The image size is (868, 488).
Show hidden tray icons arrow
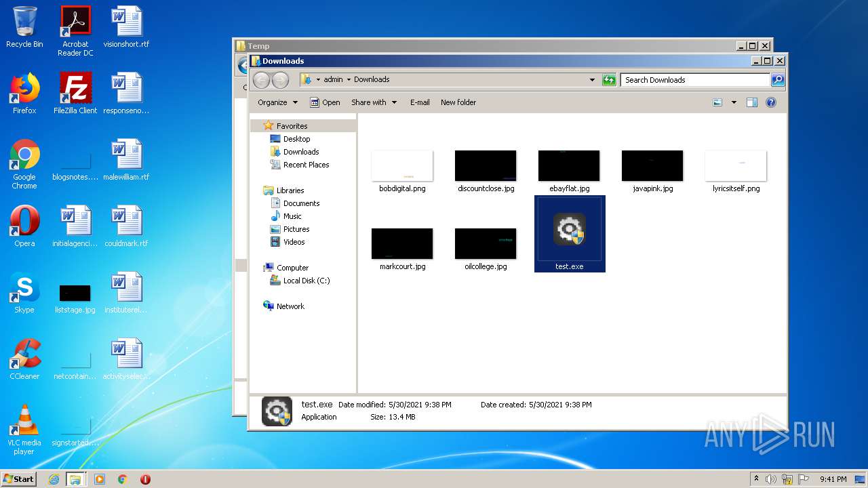pyautogui.click(x=756, y=479)
